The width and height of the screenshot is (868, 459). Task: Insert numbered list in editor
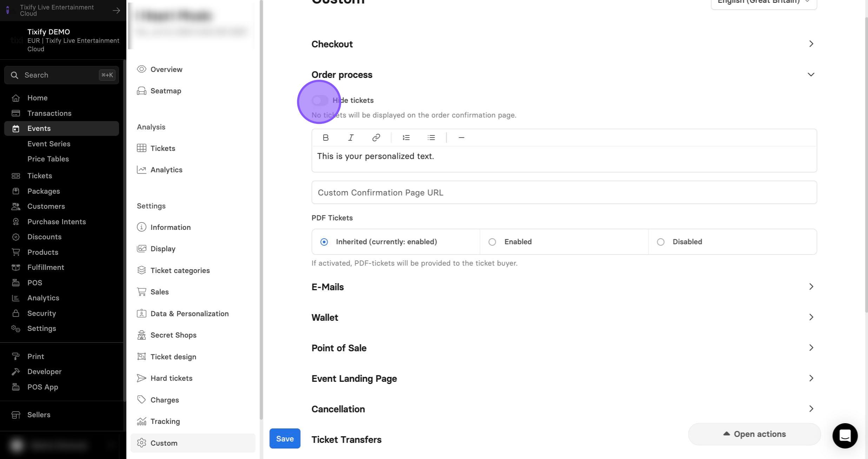tap(406, 138)
